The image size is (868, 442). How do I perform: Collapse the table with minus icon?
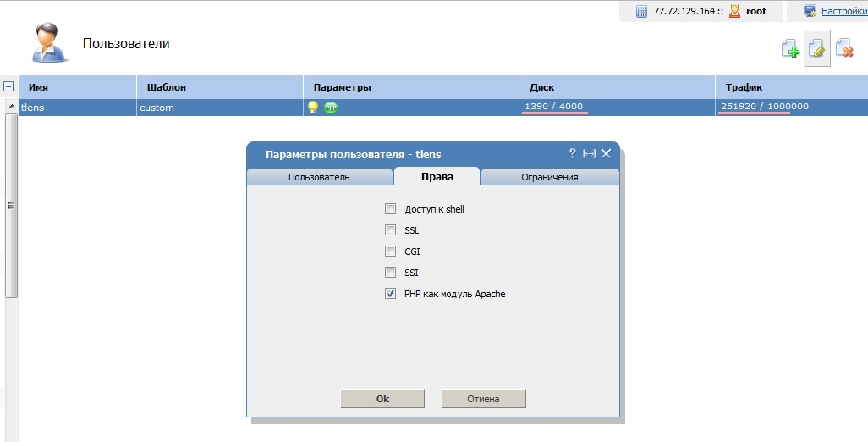pos(8,86)
